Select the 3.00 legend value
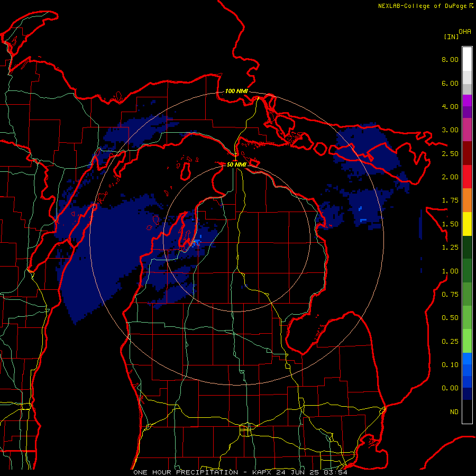The image size is (476, 476). pyautogui.click(x=450, y=130)
